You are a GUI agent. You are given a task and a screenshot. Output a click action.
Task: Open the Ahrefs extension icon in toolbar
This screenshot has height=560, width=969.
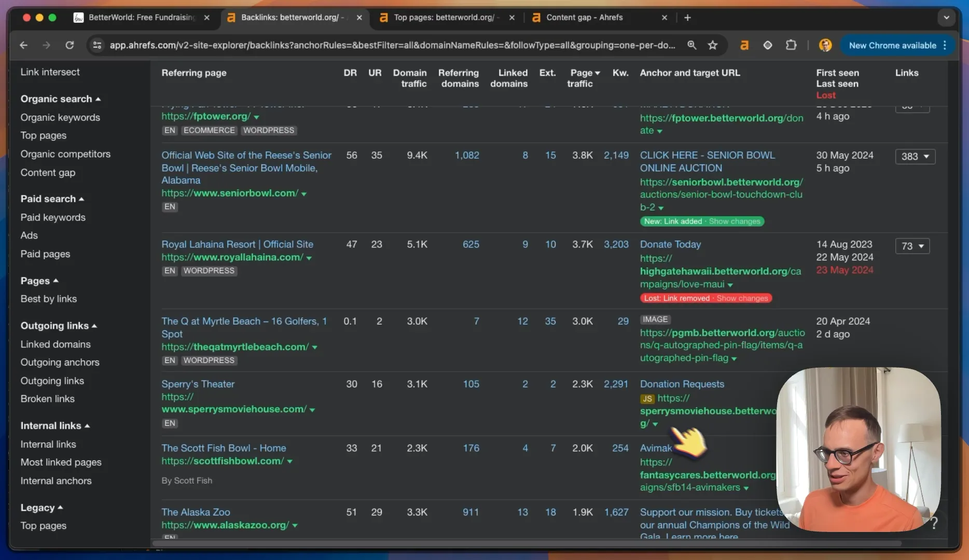coord(744,45)
